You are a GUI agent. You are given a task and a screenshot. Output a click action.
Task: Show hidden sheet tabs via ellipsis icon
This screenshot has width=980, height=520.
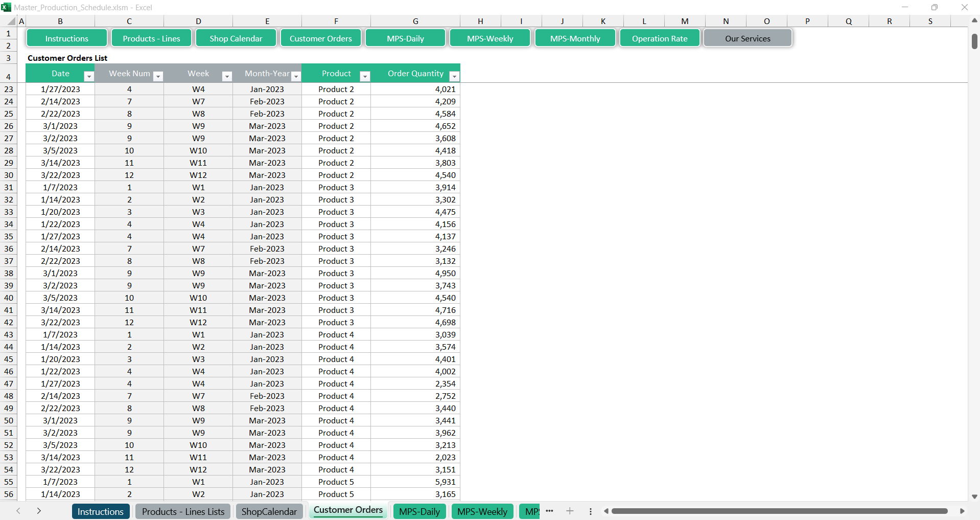[549, 511]
